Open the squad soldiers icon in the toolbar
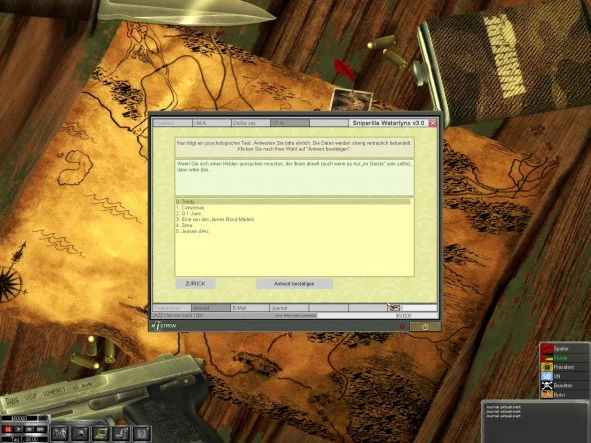The image size is (591, 443). coord(60,433)
